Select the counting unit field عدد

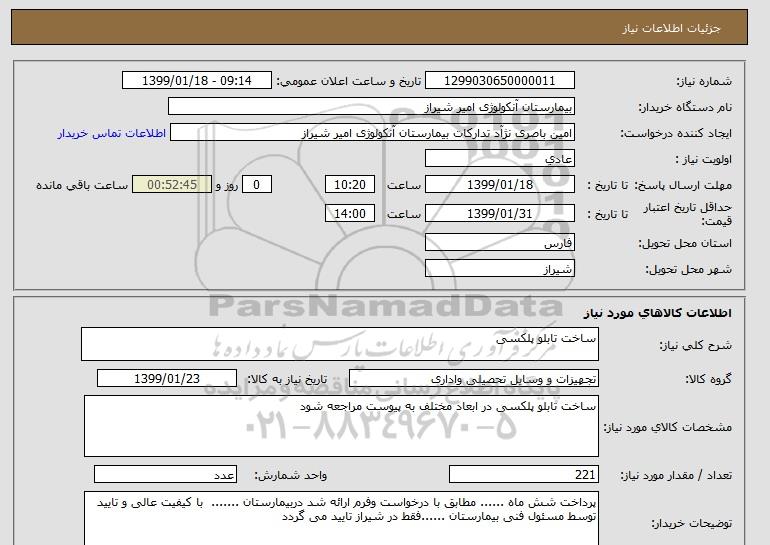[x=165, y=475]
